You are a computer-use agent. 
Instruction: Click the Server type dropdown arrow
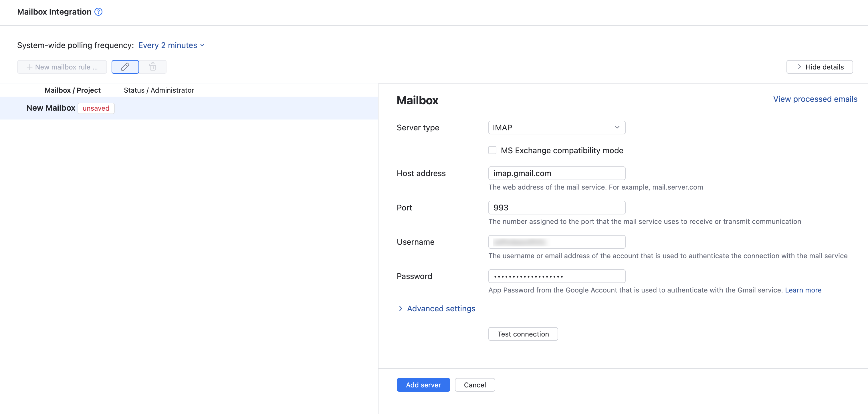coord(617,127)
